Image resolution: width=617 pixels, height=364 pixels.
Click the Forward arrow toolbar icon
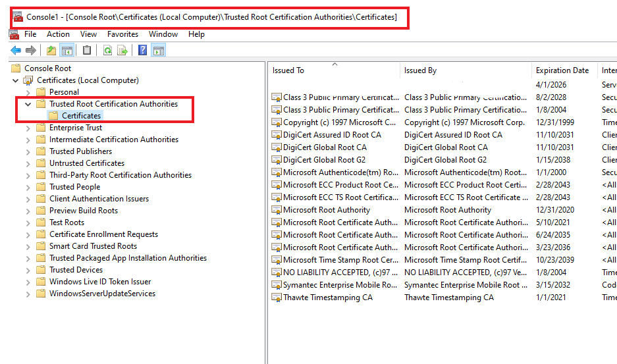pyautogui.click(x=31, y=51)
